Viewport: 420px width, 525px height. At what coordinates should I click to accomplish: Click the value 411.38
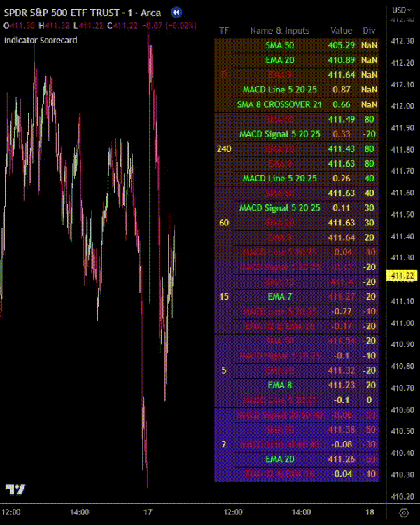(x=342, y=430)
